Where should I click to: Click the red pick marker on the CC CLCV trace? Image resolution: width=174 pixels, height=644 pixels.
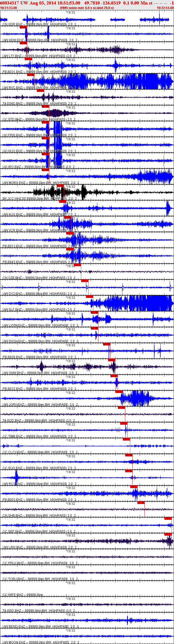126,439
